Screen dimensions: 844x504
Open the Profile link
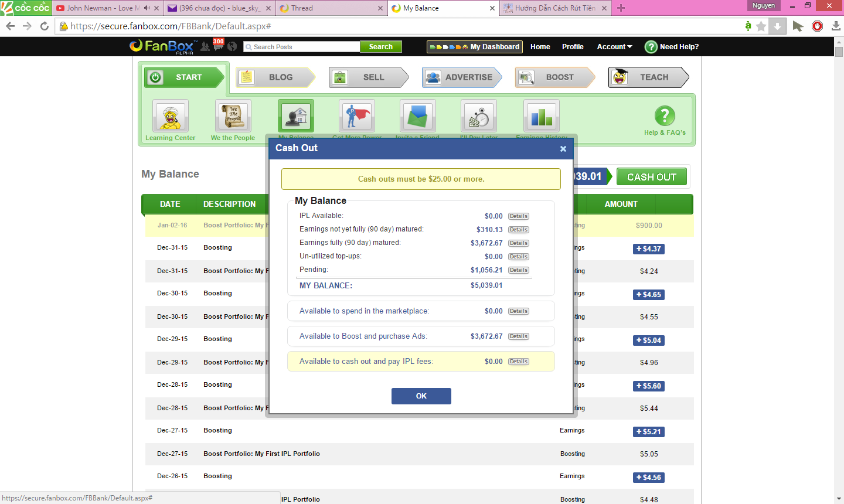click(x=573, y=47)
